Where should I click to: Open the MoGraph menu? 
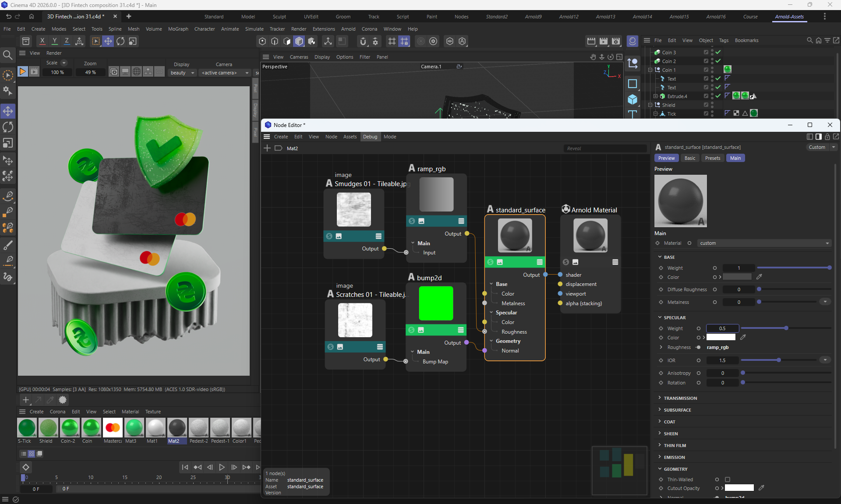click(x=178, y=29)
